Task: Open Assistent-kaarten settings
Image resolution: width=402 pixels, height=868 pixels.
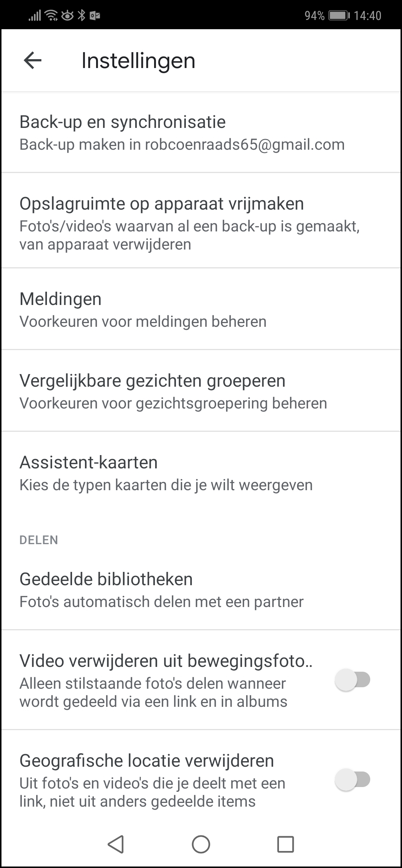Action: pos(201,473)
